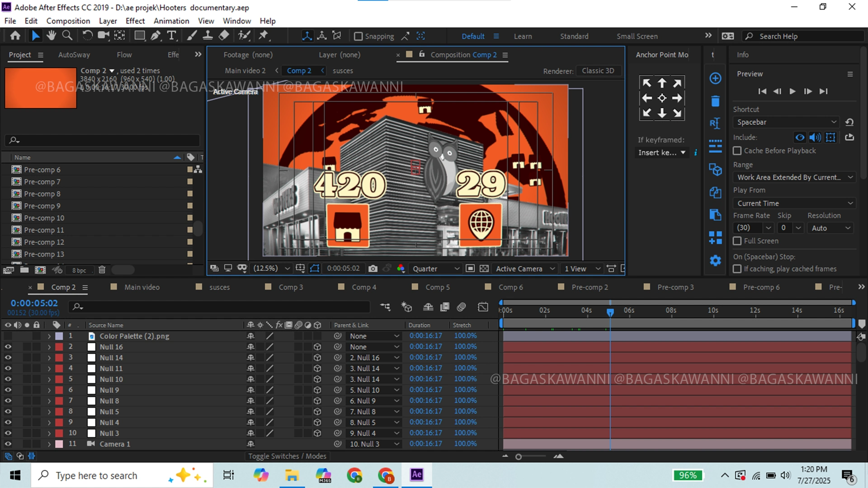Viewport: 868px width, 488px height.
Task: Open the Composition menu
Action: click(68, 21)
